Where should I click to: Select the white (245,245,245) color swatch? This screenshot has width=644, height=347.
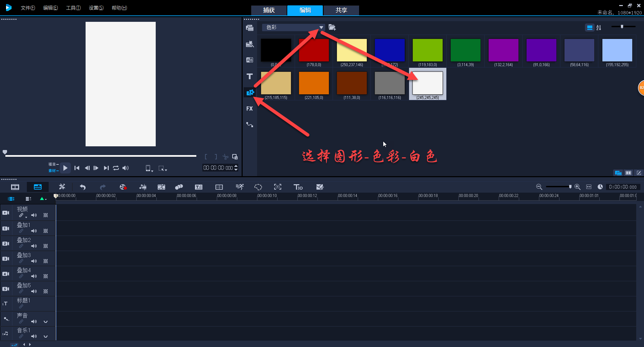point(428,84)
